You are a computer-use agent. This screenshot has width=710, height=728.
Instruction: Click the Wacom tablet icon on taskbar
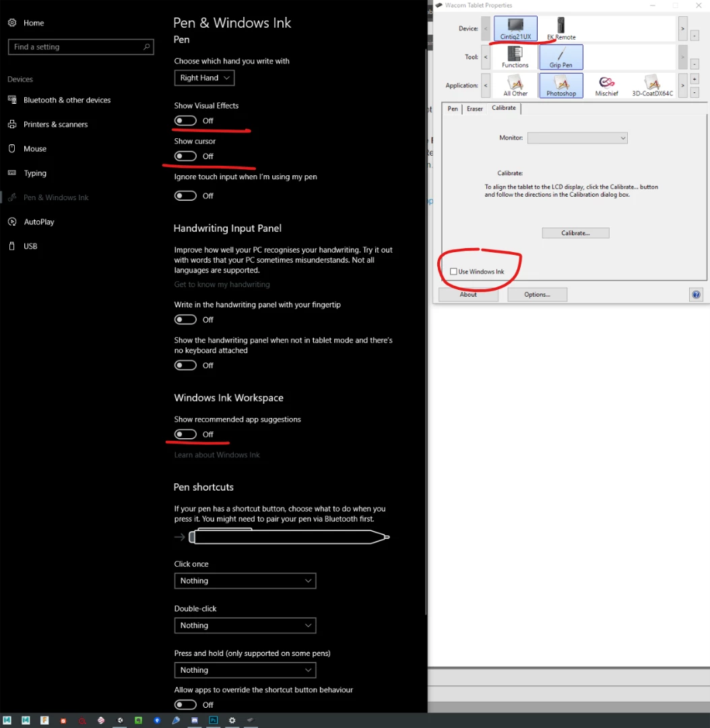tap(251, 720)
